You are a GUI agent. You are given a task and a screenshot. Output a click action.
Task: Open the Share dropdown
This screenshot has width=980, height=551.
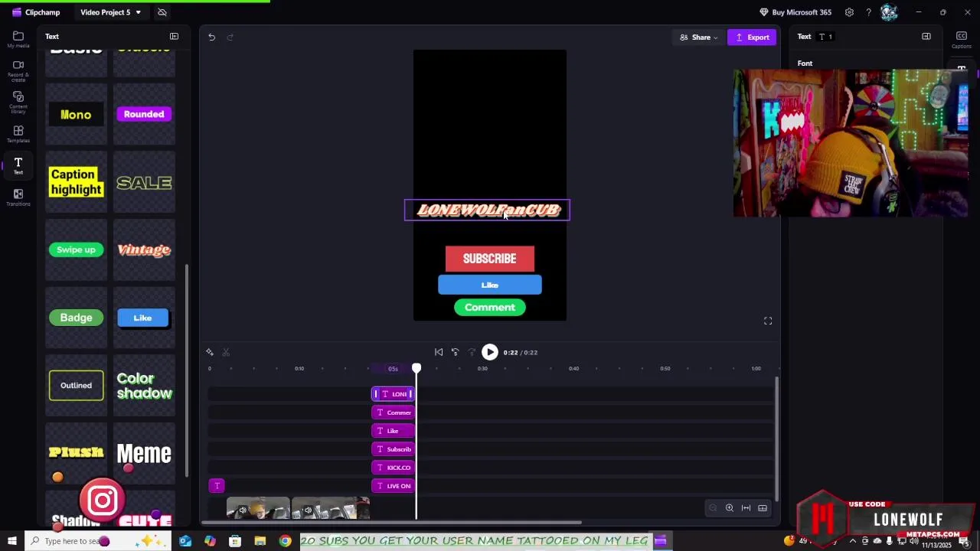[x=699, y=37]
